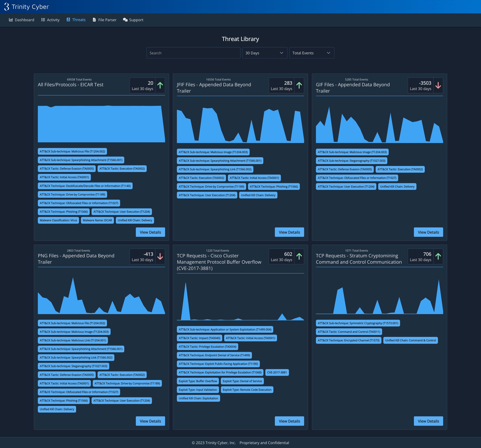Click ATT&CK Technique: Encrypted Channel (T1573) tag
The height and width of the screenshot is (448, 481).
click(x=348, y=340)
